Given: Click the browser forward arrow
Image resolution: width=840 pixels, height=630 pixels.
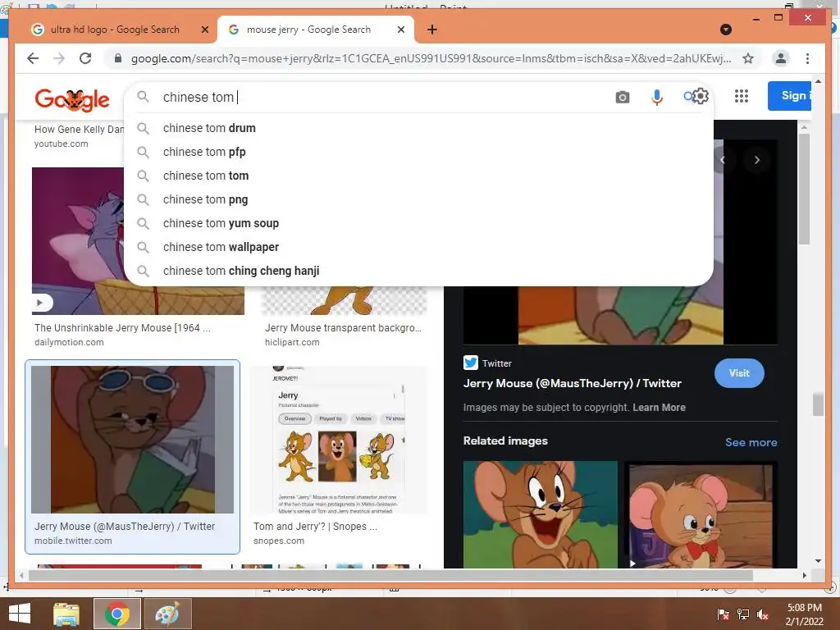Looking at the screenshot, I should click(x=59, y=58).
